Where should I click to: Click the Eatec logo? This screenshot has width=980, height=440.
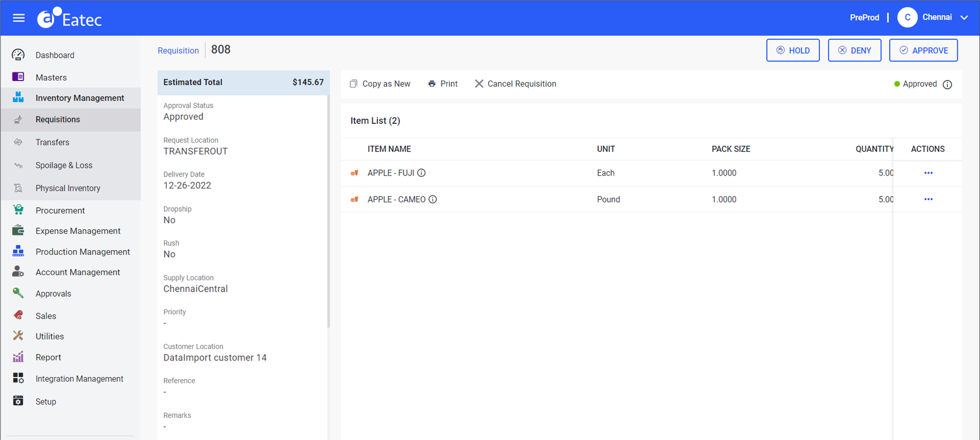pos(69,19)
